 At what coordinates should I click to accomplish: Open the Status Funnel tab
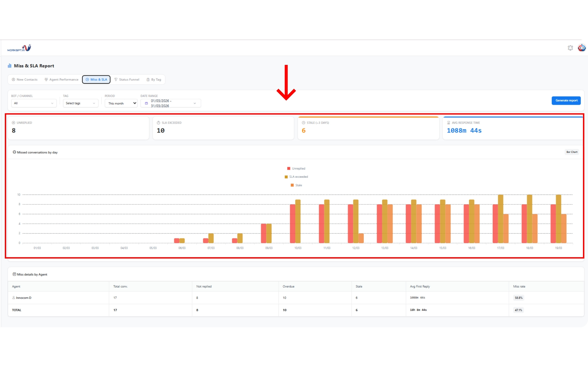pos(127,80)
